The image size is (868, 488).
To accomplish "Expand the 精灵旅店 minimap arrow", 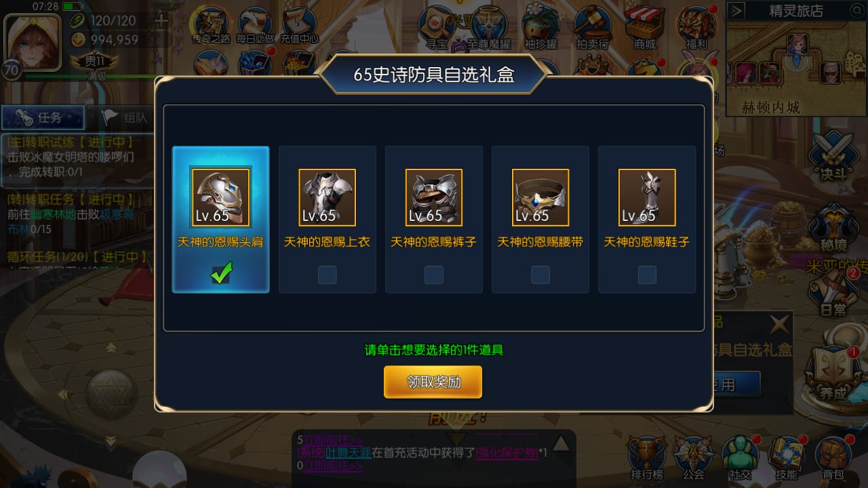I will (737, 10).
